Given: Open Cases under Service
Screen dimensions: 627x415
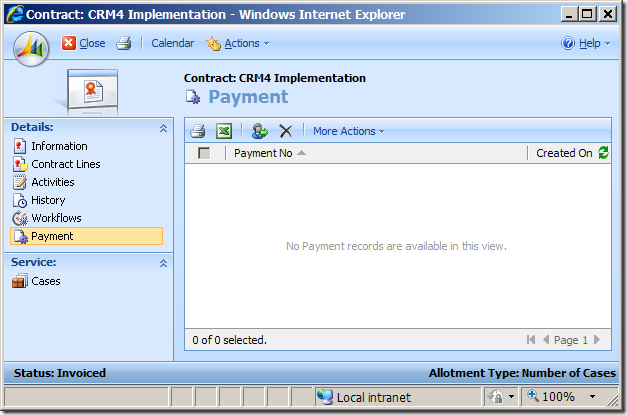Looking at the screenshot, I should click(x=46, y=281).
